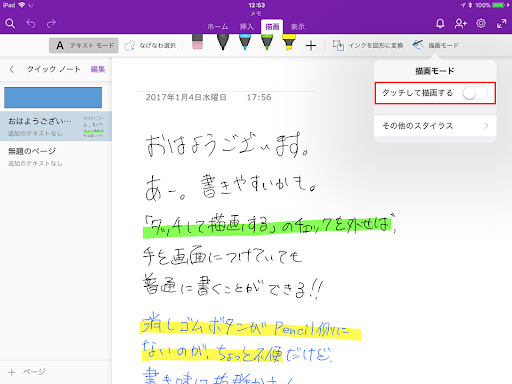Open the 挿入 tab

(x=247, y=27)
